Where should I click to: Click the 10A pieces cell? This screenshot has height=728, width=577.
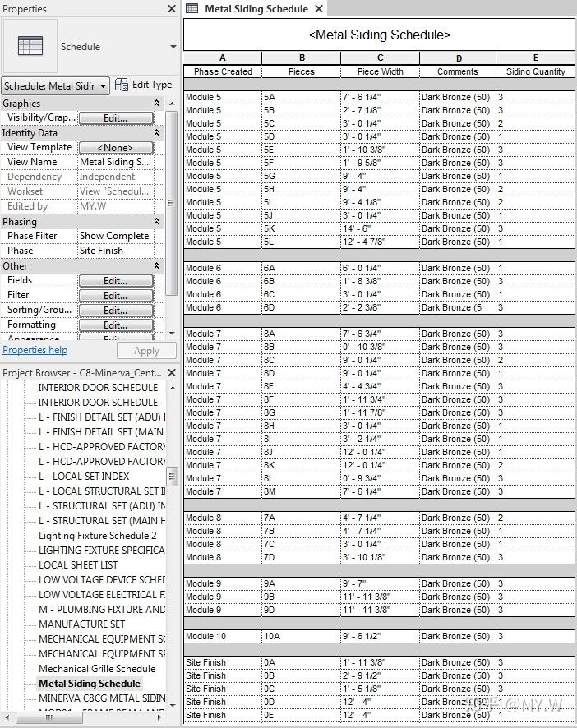(x=302, y=636)
